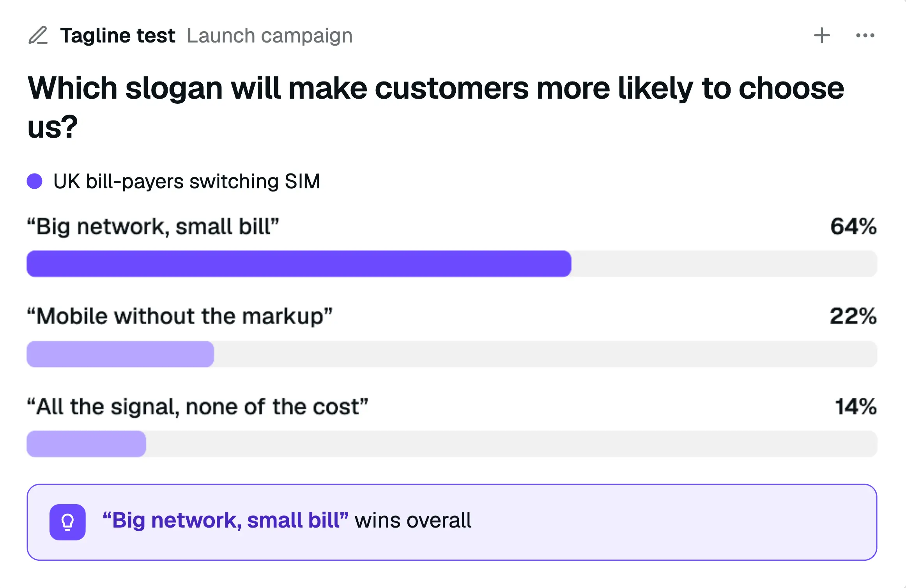Click the 22% result bar
This screenshot has height=588, width=906.
click(x=452, y=354)
